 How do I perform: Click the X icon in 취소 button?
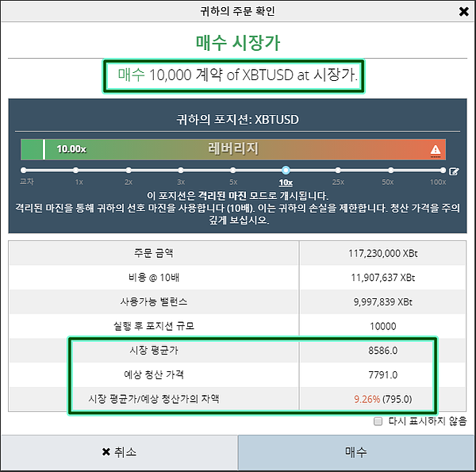(x=106, y=452)
